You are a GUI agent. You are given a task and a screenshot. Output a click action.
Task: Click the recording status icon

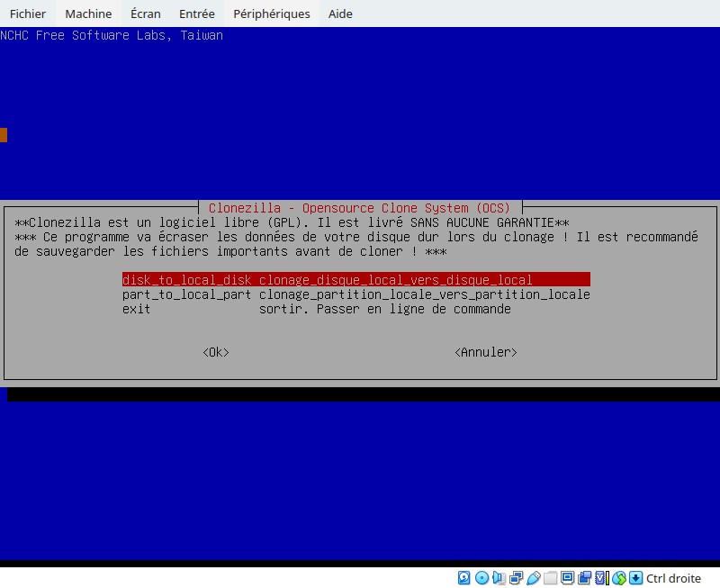point(584,578)
